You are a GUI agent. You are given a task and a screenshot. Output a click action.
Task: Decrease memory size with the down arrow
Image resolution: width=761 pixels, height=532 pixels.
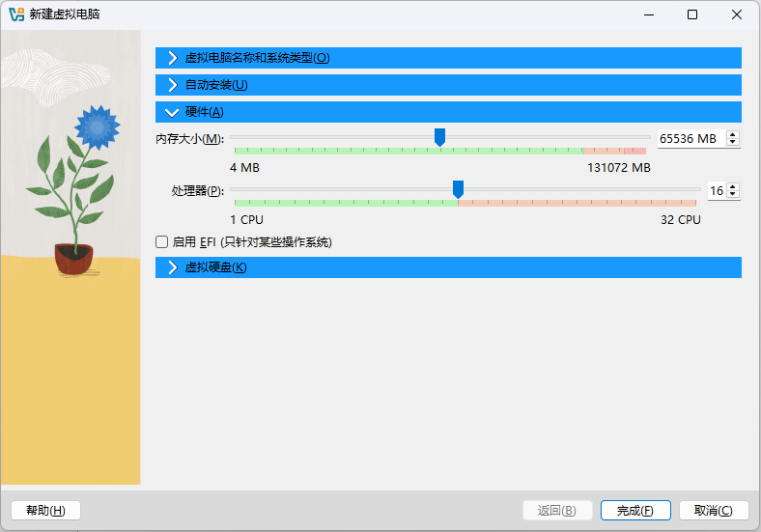(x=733, y=142)
